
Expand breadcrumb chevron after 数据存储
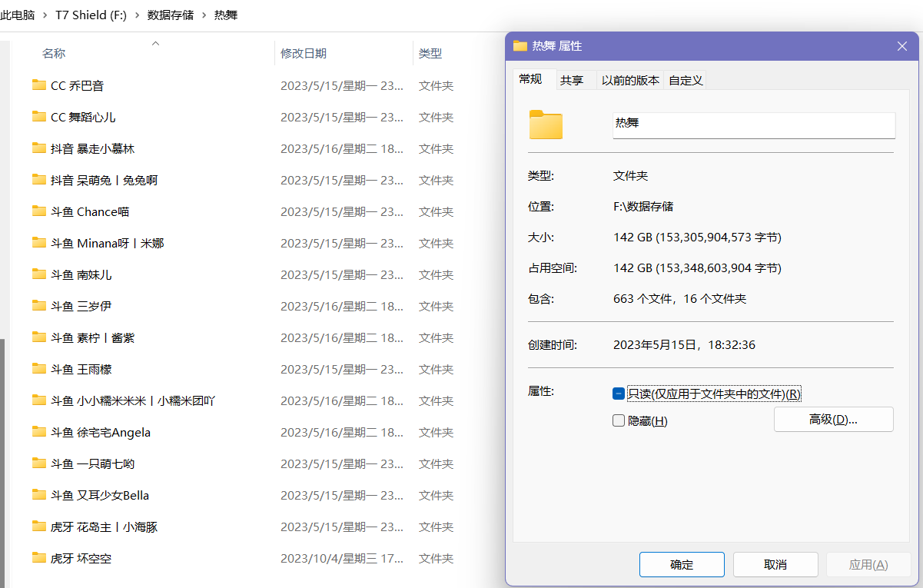[x=204, y=15]
